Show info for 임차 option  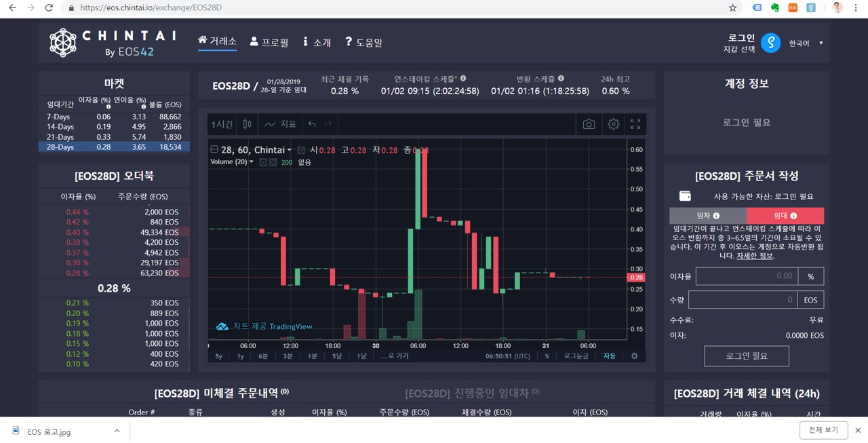(716, 216)
